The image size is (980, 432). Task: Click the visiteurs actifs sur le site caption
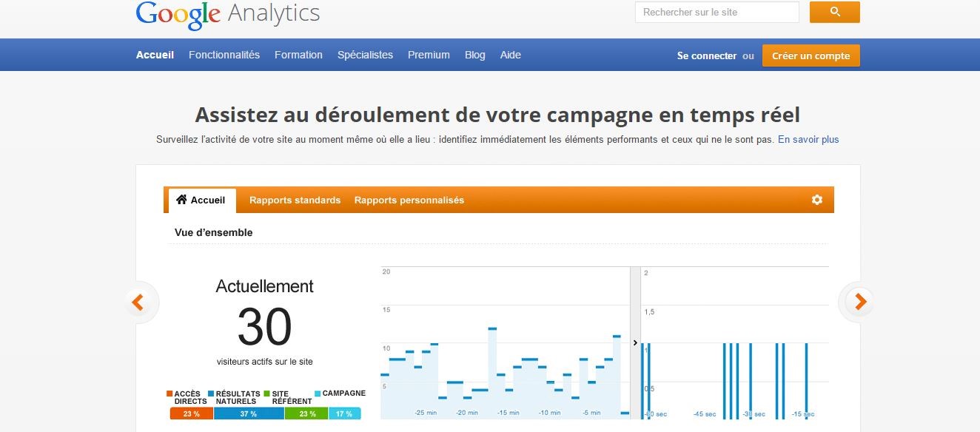point(265,362)
